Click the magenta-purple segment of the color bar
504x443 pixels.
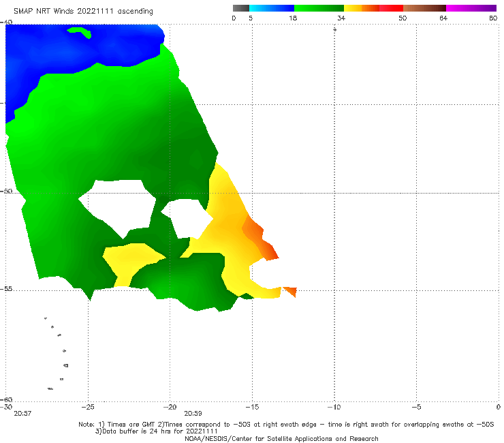471,8
